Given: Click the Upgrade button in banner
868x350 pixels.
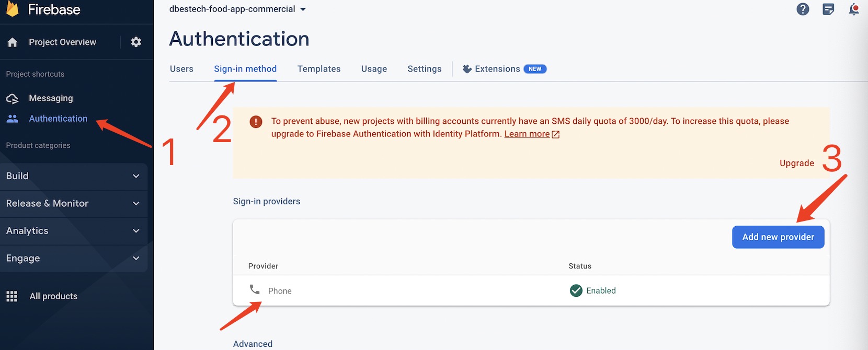Looking at the screenshot, I should point(796,163).
